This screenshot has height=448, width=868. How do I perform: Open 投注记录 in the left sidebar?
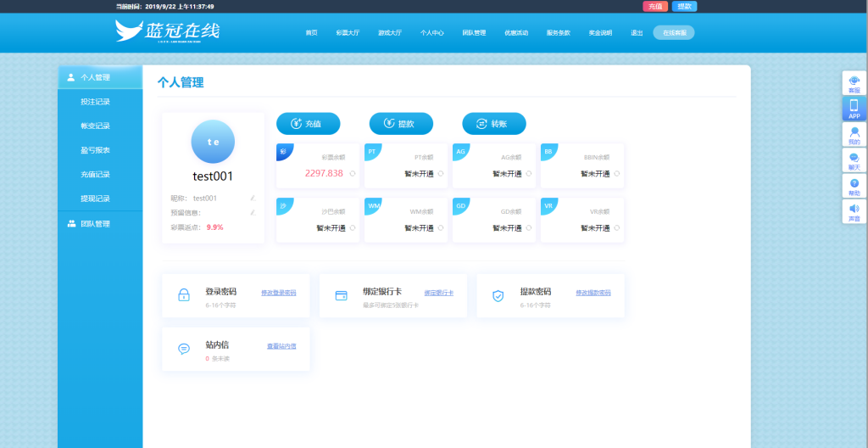click(95, 102)
